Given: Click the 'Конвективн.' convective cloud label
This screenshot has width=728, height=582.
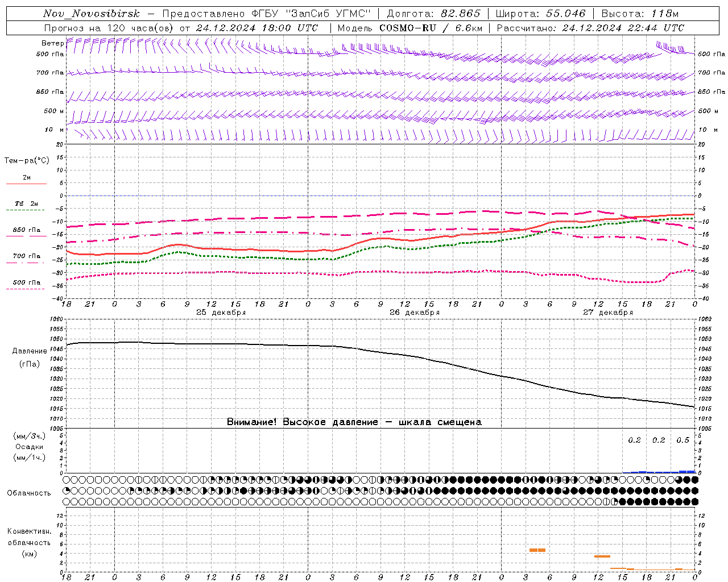Looking at the screenshot, I should click(29, 531).
